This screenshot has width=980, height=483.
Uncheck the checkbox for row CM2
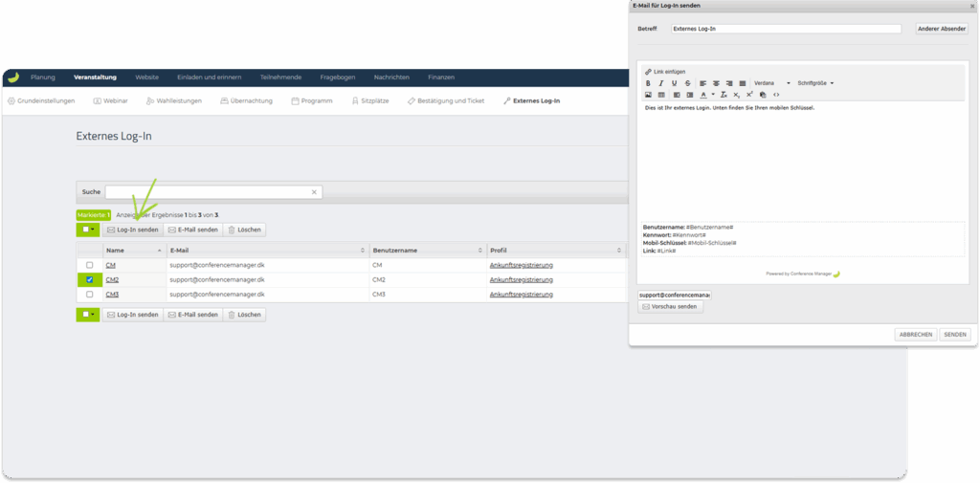90,279
